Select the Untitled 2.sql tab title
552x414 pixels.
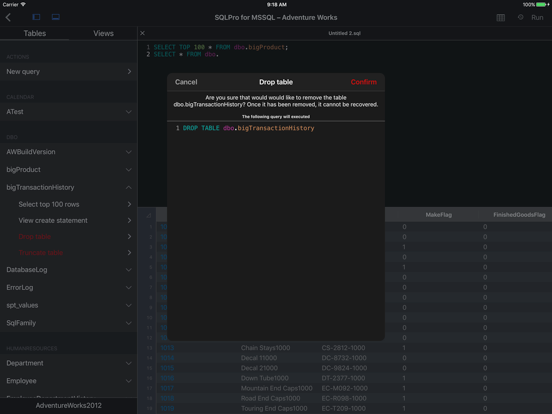344,33
